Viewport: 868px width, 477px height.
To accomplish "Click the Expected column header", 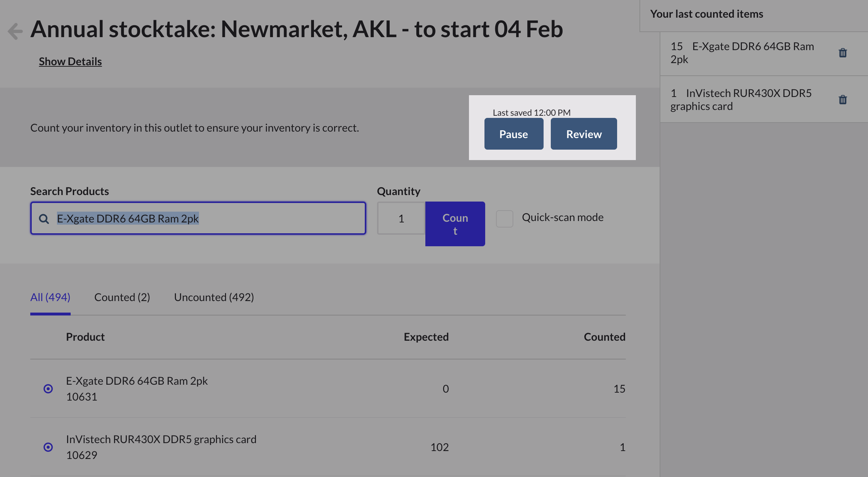I will click(x=426, y=337).
